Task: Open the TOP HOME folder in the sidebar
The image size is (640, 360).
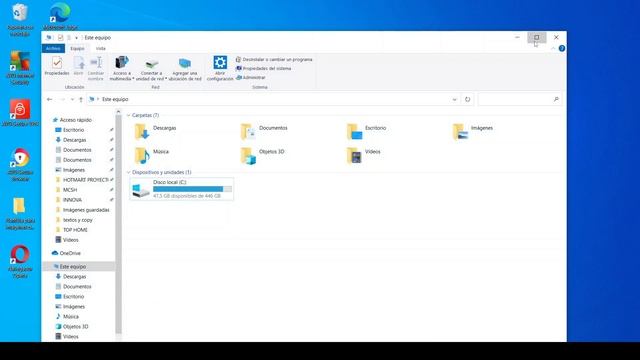Action: point(75,230)
